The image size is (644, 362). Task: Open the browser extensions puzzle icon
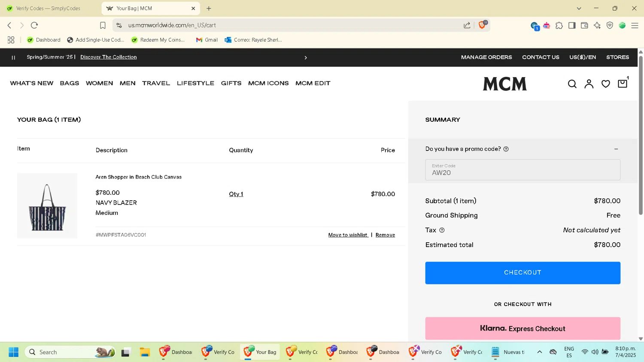coord(559,26)
